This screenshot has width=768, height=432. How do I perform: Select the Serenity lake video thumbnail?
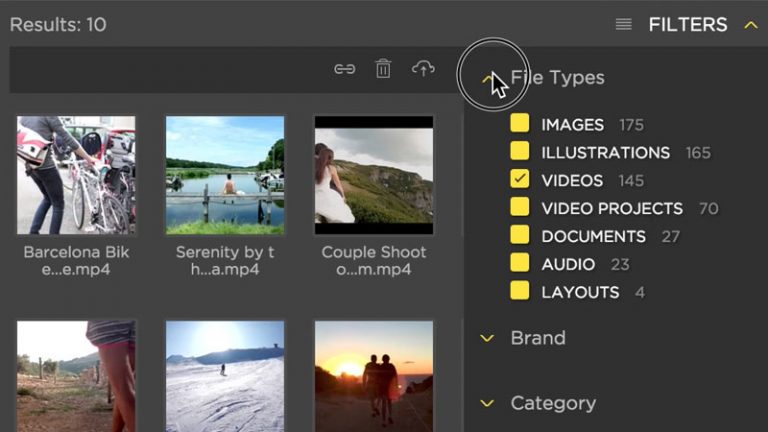225,175
